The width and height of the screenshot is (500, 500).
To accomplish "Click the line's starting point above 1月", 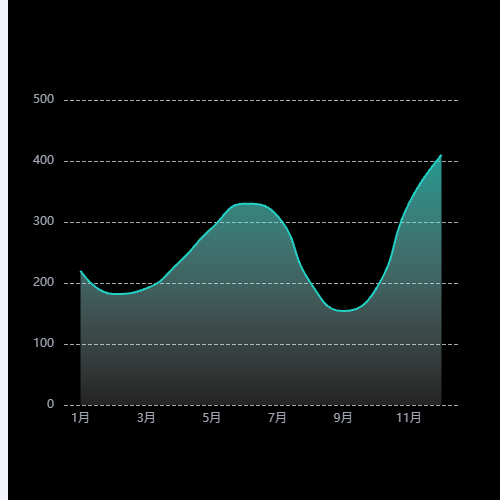I will pos(81,271).
